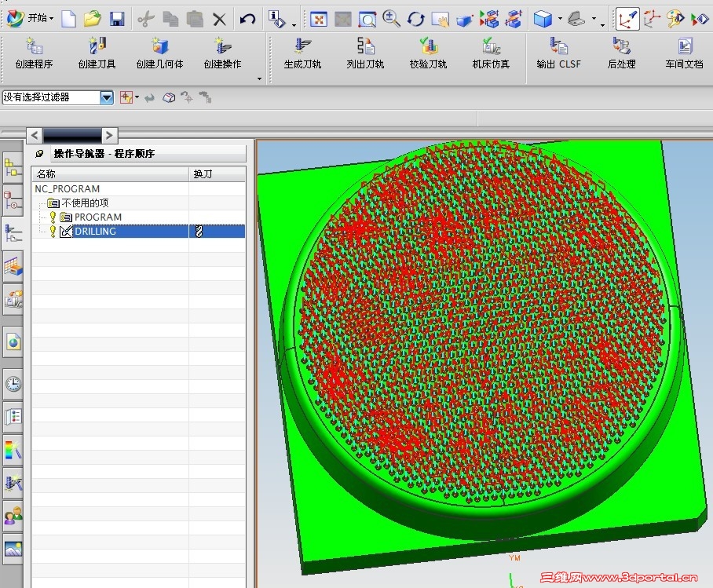
Task: Open the landscape scenes sidebar tab
Action: coord(13,549)
